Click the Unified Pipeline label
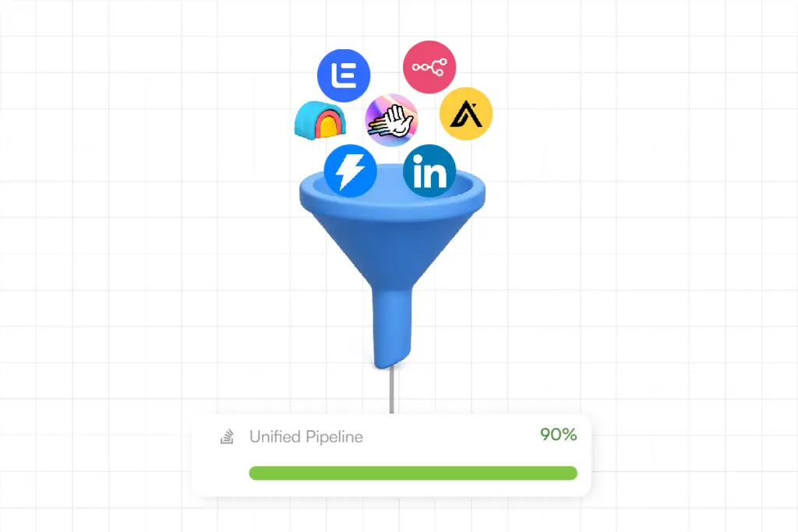 tap(305, 436)
